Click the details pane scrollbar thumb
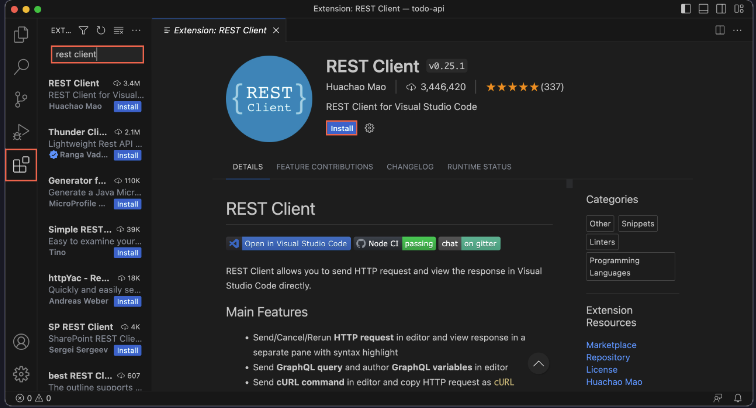 [x=569, y=184]
